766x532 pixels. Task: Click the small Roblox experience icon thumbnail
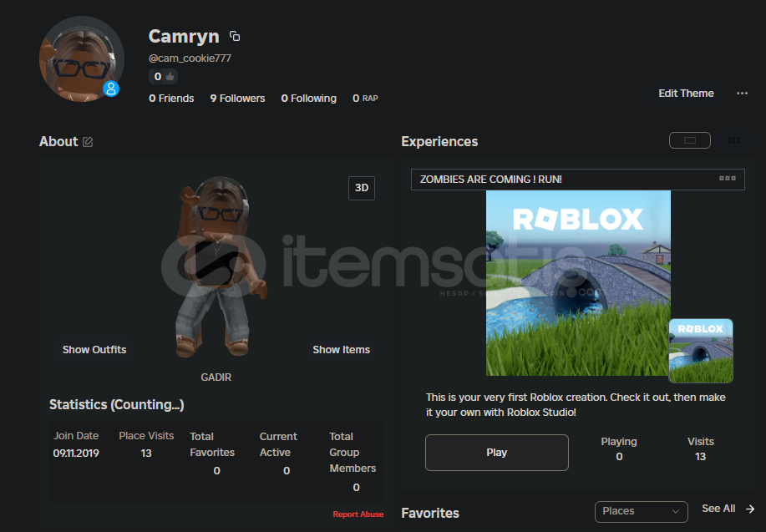click(701, 351)
